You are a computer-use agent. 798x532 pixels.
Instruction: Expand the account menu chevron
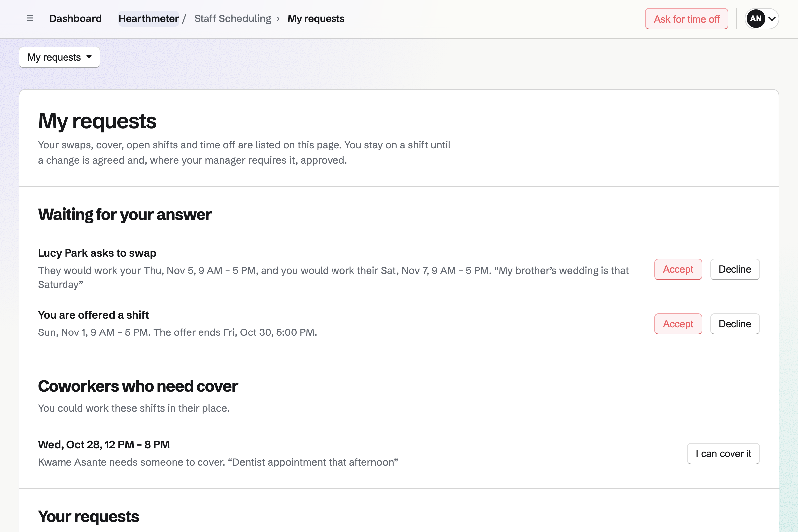(x=772, y=19)
